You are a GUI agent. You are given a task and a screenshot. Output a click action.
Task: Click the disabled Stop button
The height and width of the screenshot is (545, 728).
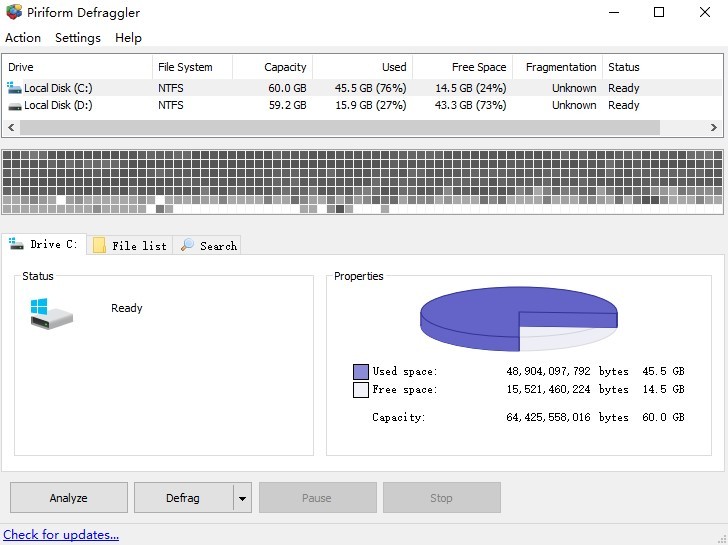coord(442,498)
